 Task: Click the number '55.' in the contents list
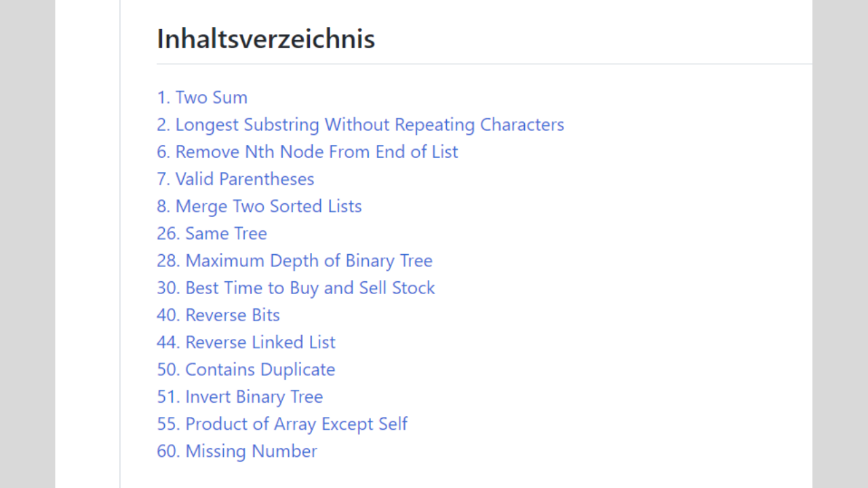pyautogui.click(x=169, y=424)
